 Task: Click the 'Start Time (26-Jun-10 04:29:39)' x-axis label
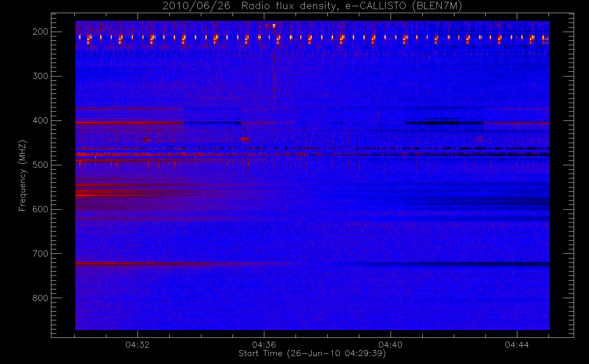coord(312,353)
